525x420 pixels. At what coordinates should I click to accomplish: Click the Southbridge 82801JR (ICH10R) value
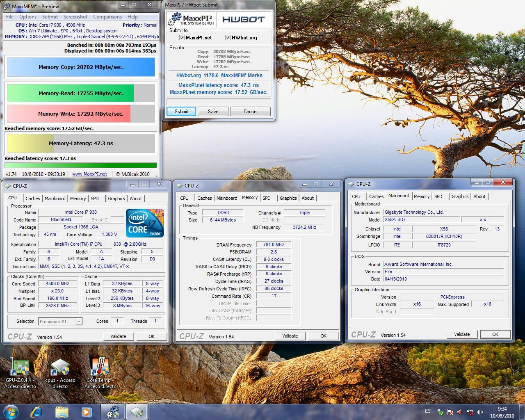click(x=444, y=237)
